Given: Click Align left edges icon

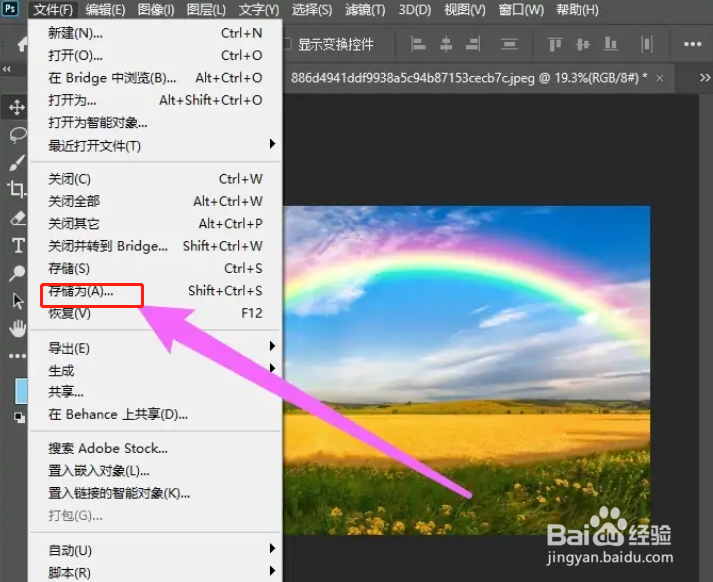Looking at the screenshot, I should (418, 44).
